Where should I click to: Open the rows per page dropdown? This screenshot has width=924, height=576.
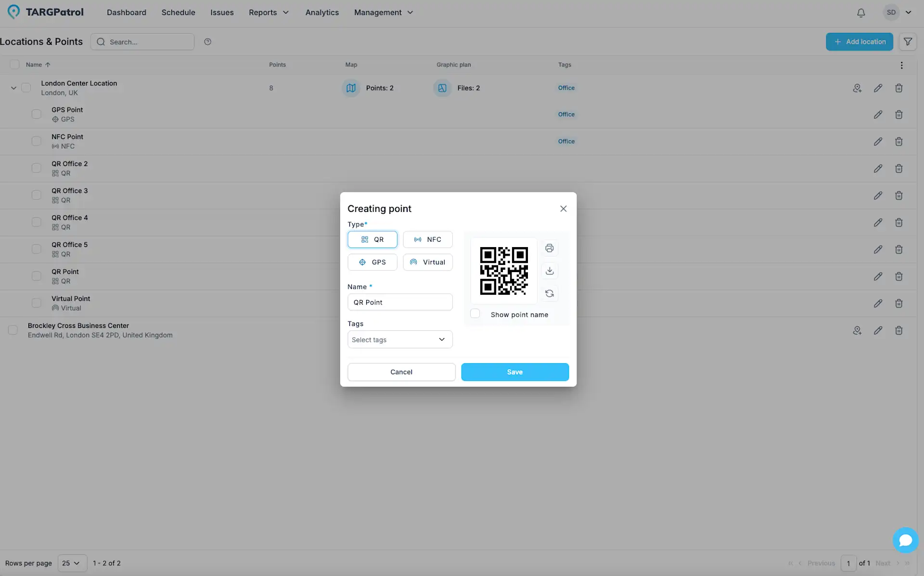(72, 563)
